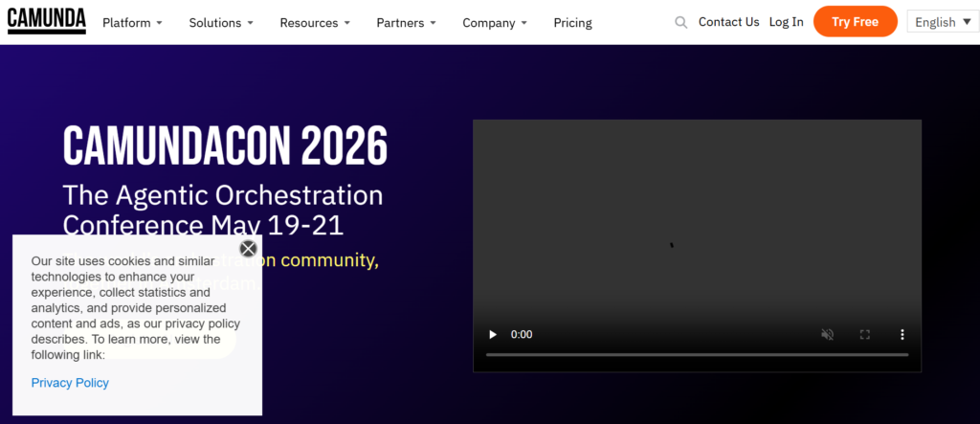Expand the Platform menu
Image resolution: width=980 pixels, height=424 pixels.
tap(132, 22)
